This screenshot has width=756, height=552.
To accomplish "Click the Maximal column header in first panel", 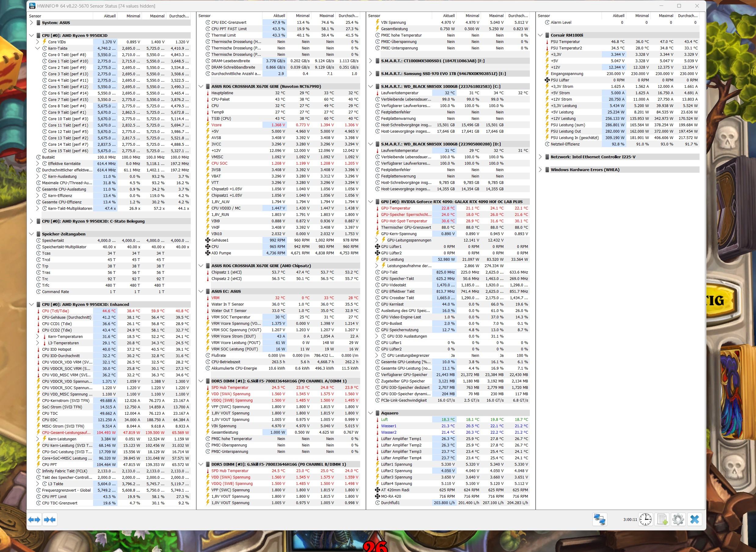I will (157, 16).
